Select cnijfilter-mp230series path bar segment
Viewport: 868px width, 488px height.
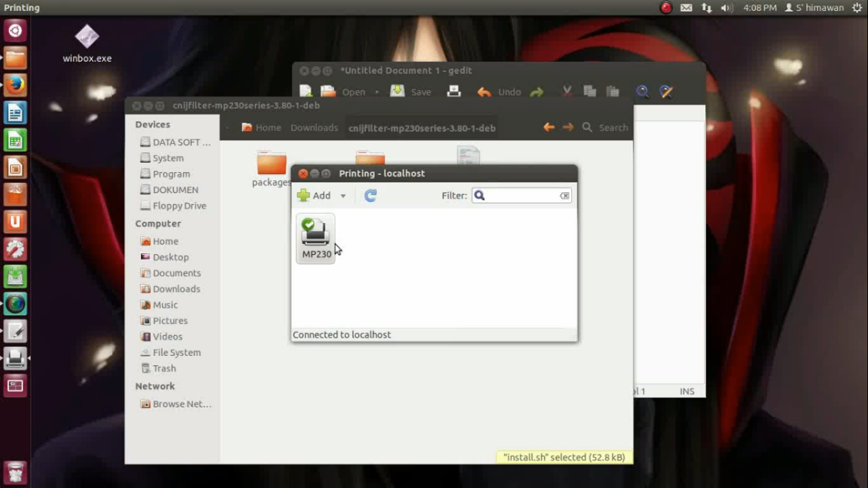[422, 128]
